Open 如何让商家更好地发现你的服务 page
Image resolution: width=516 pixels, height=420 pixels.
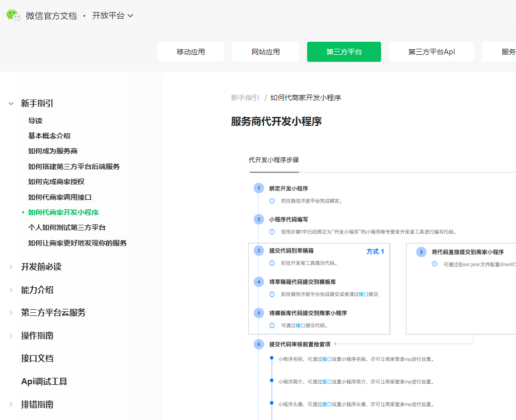point(78,243)
